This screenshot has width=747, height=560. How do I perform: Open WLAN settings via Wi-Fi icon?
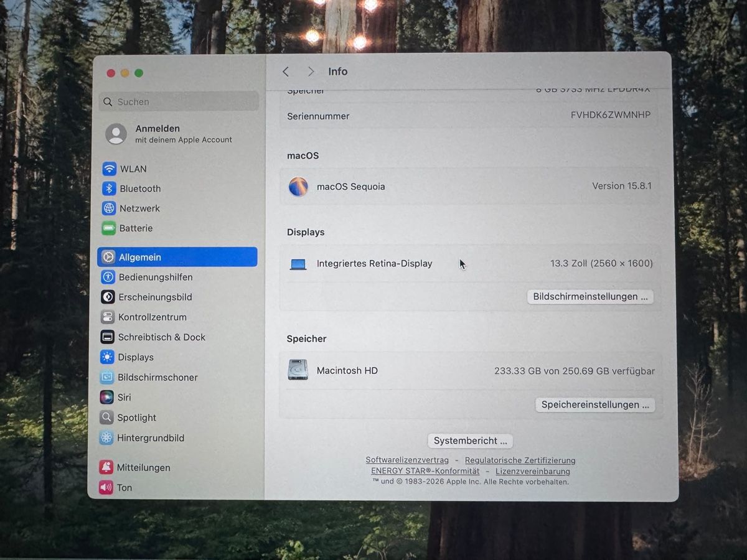110,169
